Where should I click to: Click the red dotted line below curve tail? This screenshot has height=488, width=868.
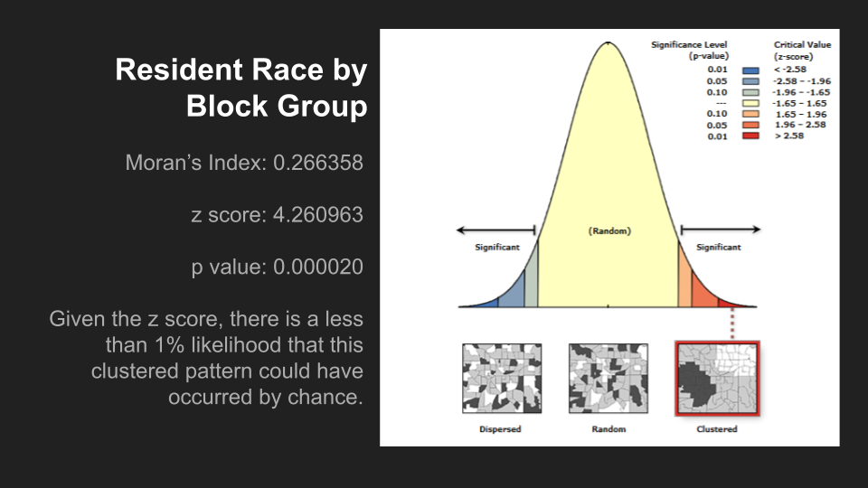coord(732,324)
